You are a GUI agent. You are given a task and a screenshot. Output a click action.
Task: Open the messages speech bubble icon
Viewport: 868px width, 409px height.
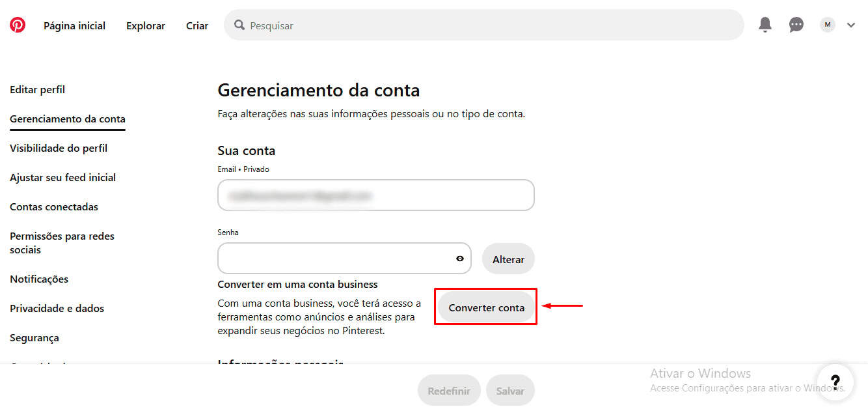(x=796, y=25)
